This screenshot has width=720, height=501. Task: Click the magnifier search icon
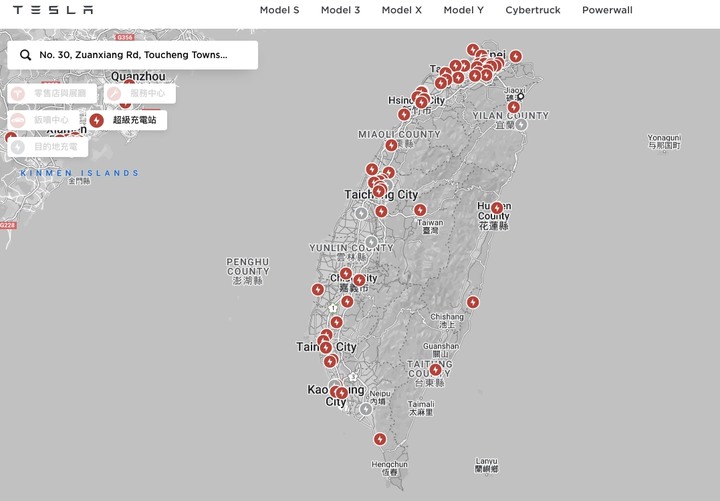tap(25, 55)
